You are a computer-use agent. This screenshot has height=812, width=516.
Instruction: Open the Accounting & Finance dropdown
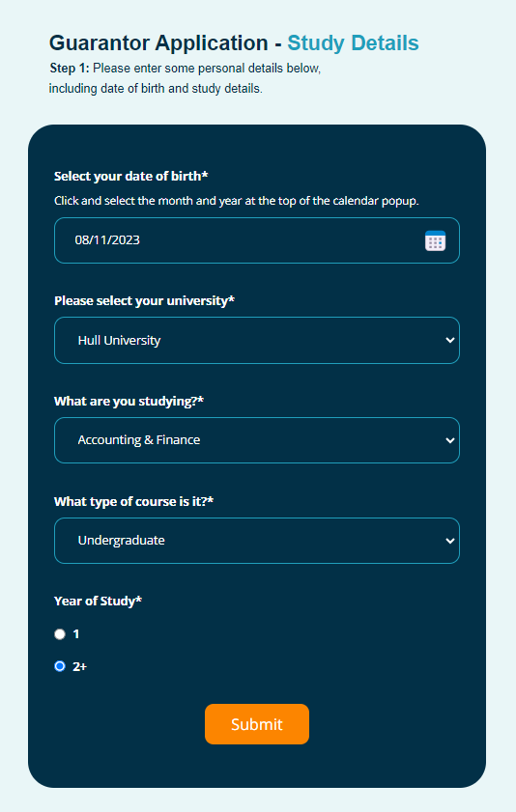(256, 440)
